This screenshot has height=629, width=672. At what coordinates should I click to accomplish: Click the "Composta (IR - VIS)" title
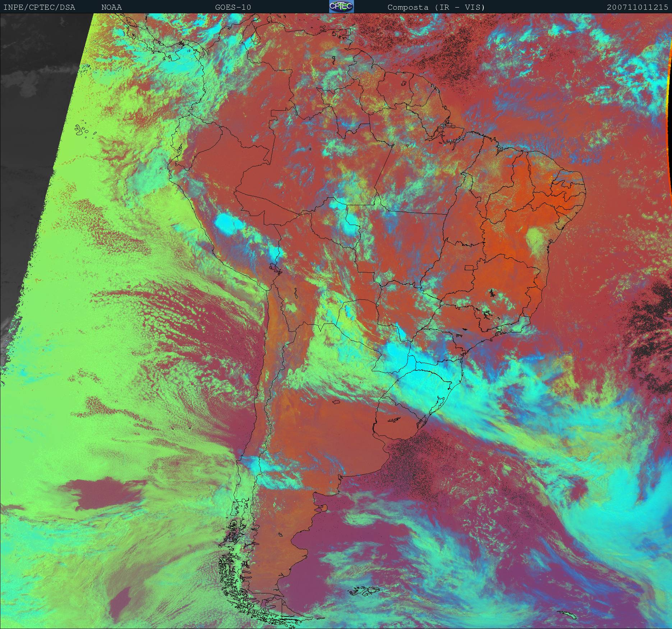[x=436, y=7]
